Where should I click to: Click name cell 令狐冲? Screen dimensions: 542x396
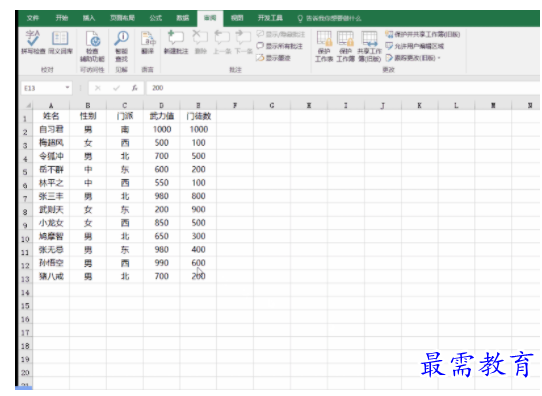click(51, 156)
